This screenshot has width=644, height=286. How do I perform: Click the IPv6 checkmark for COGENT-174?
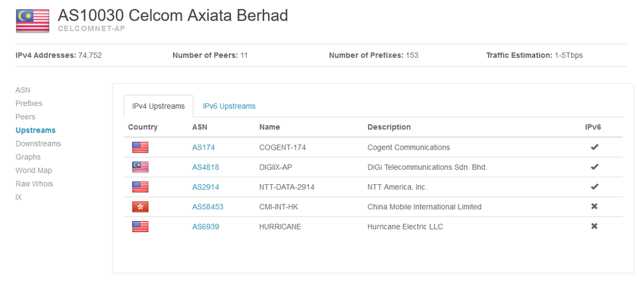[x=594, y=148]
